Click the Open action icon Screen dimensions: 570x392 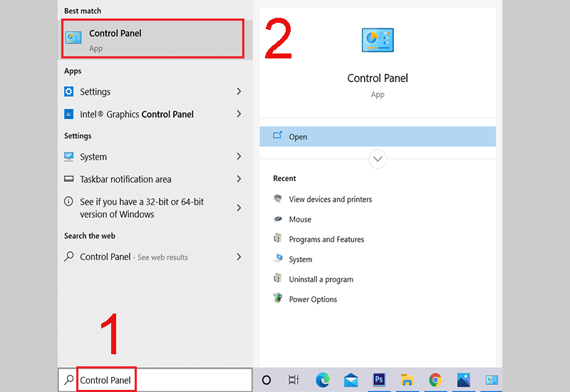(x=277, y=135)
